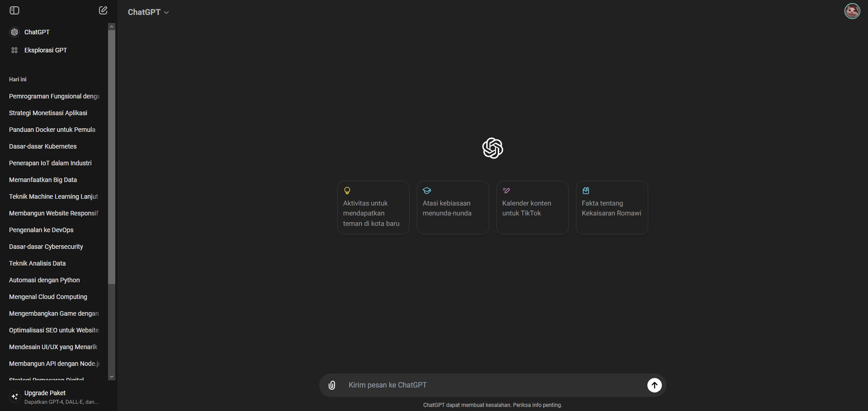This screenshot has width=868, height=411.
Task: Click the graduation cap icon on suggestion card
Action: [427, 191]
